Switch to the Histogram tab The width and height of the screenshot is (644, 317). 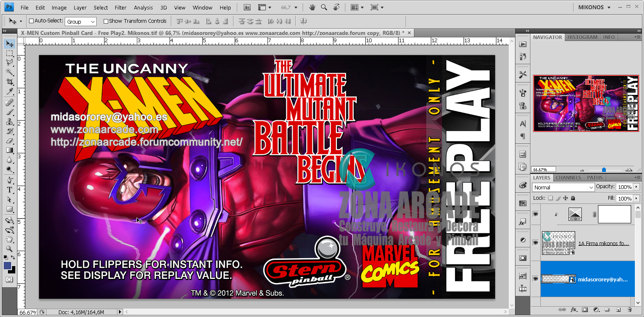(583, 37)
